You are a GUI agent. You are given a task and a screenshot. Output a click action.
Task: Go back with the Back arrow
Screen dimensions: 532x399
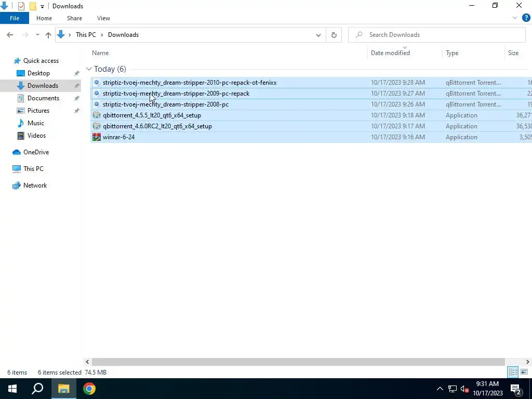[10, 35]
